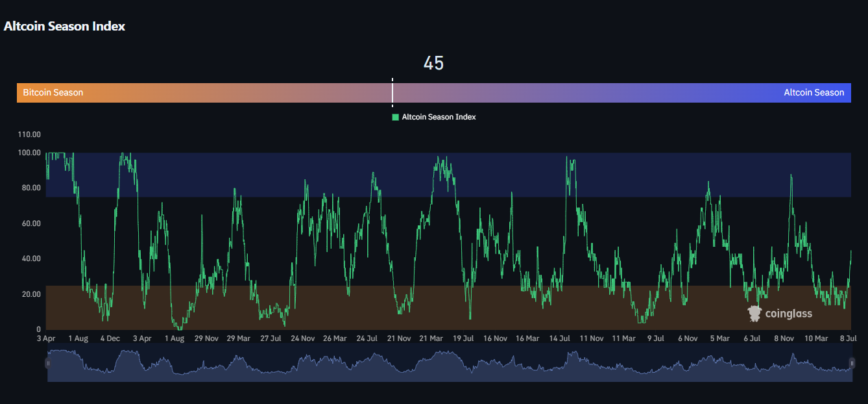Image resolution: width=868 pixels, height=404 pixels.
Task: Click the Altcoin Season Index page heading
Action: pos(65,27)
